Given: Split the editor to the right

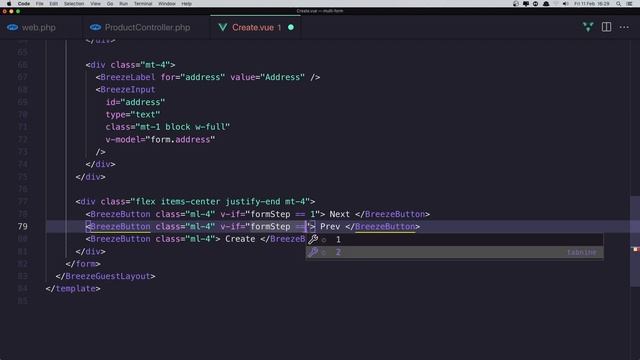Looking at the screenshot, I should coord(606,27).
